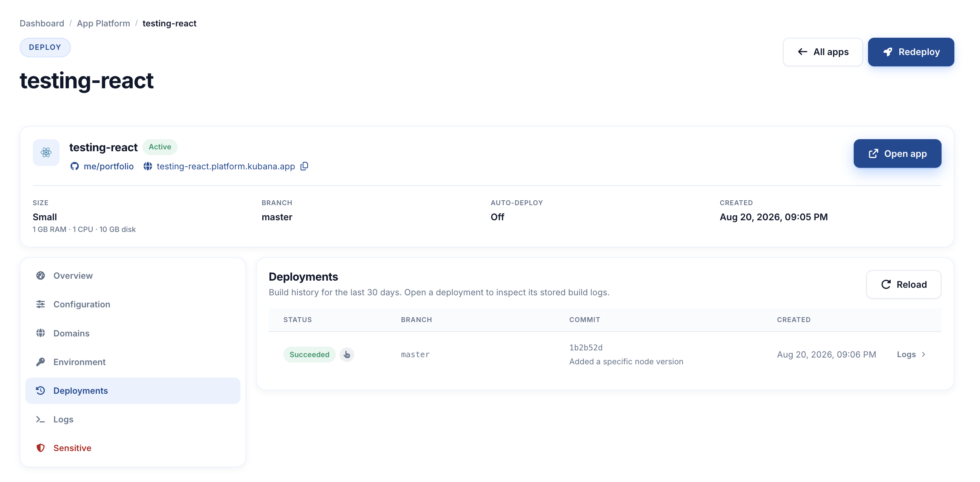Click the React atom app icon

[x=46, y=153]
